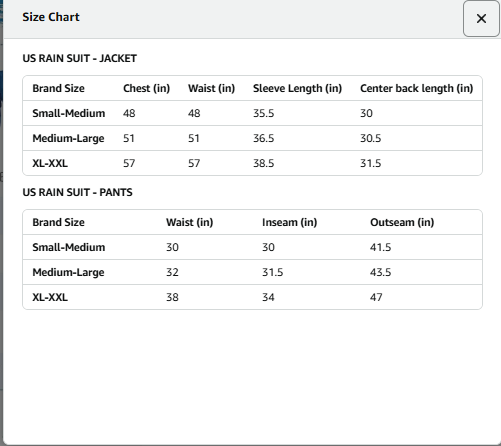Click the 41.5 outseam cell
The image size is (501, 446).
(x=380, y=247)
